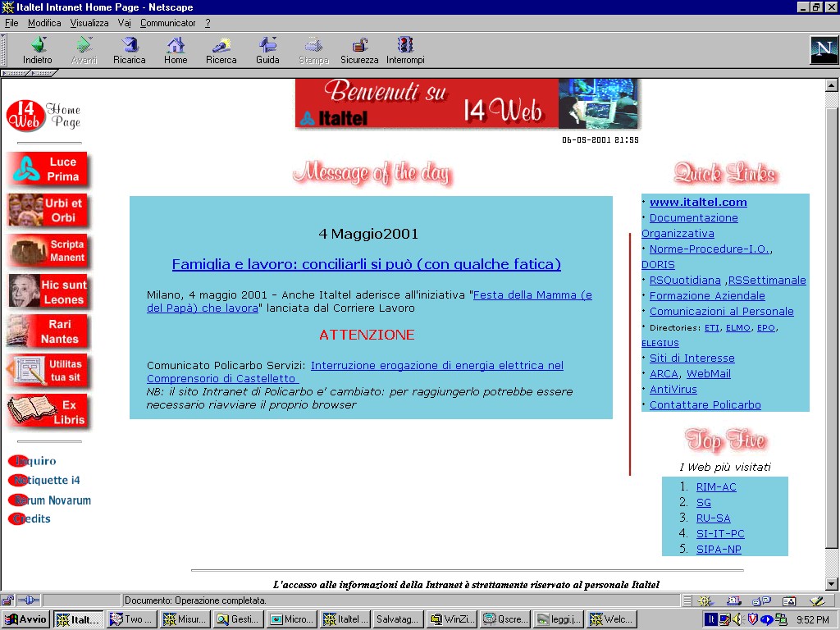Open the RSQuotidiana link
840x630 pixels.
pyautogui.click(x=685, y=281)
